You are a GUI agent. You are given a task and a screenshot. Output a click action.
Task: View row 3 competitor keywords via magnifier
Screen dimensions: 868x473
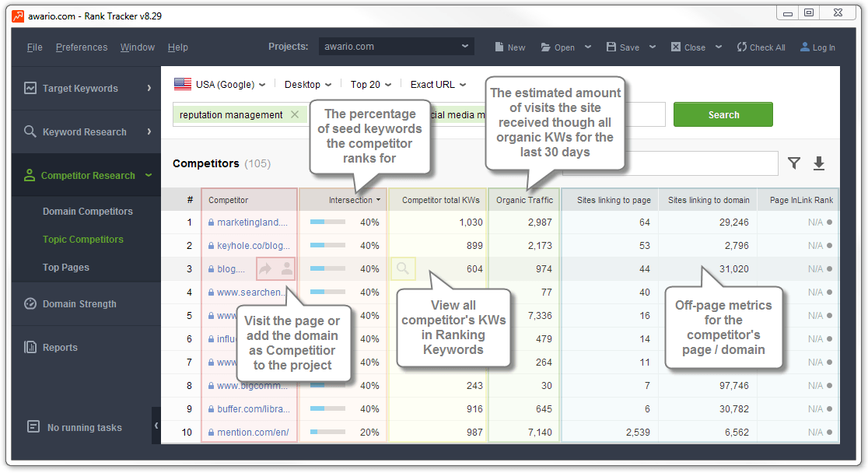(x=403, y=268)
